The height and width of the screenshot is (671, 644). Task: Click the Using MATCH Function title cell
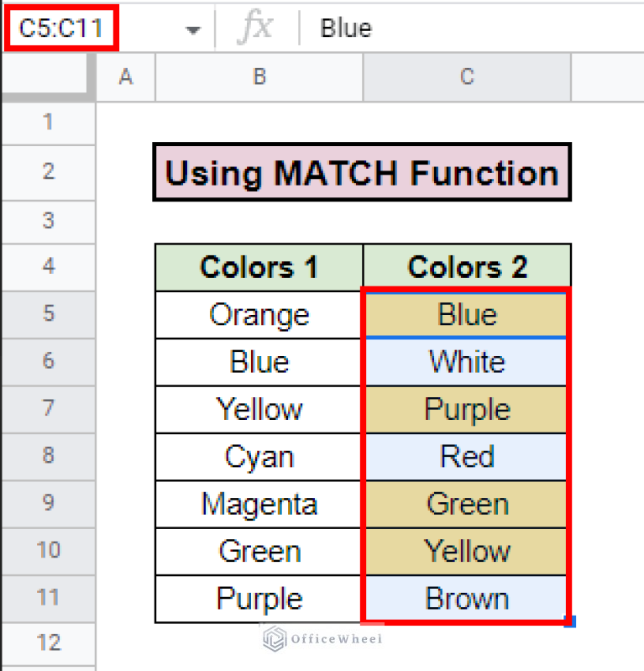click(x=362, y=173)
